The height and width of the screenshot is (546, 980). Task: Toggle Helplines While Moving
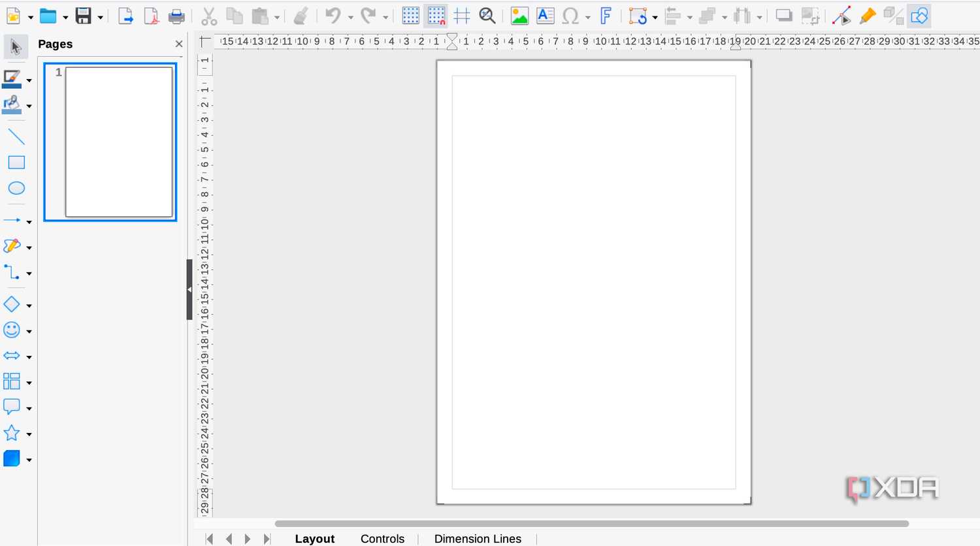[462, 16]
